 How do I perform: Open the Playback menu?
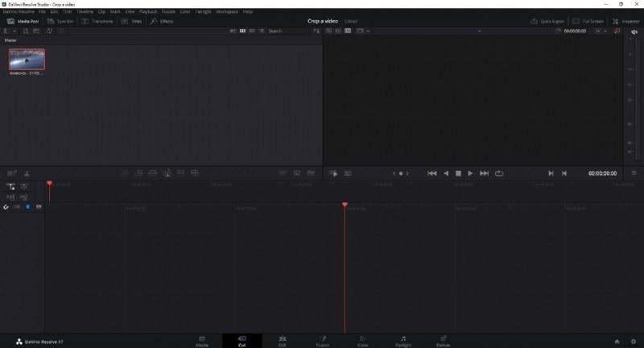(x=148, y=11)
